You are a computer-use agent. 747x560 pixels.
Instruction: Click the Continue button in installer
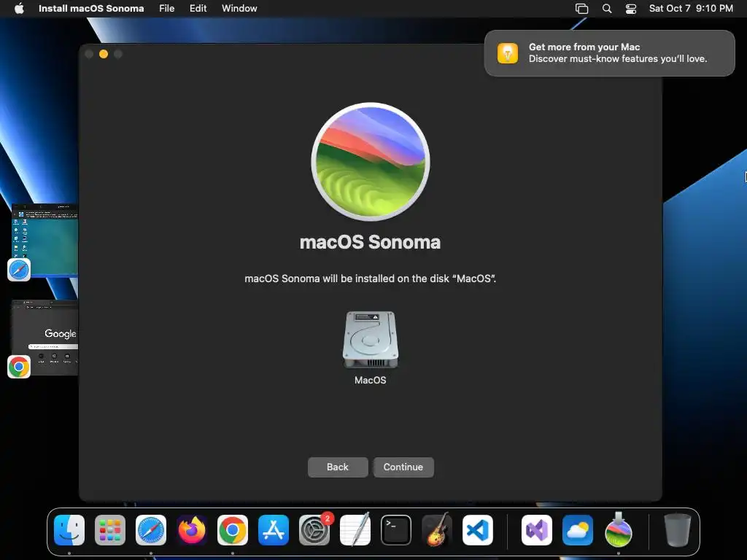(403, 467)
